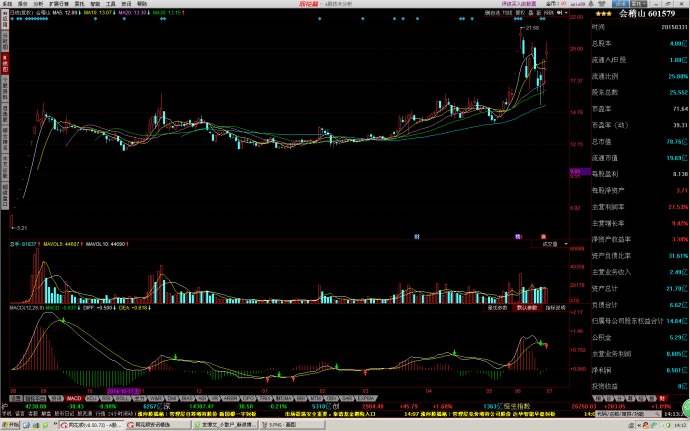Switch to the BOLL indicator tab

pos(122,398)
